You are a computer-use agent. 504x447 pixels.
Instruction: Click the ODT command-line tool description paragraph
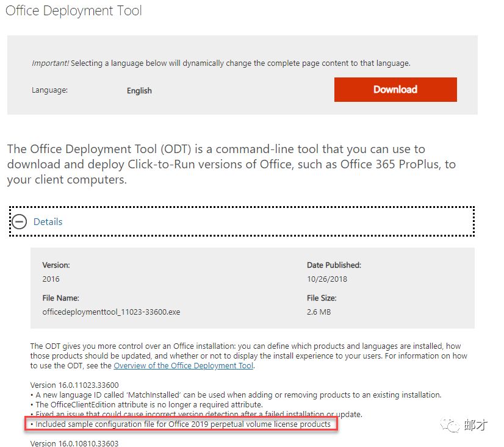(x=232, y=165)
